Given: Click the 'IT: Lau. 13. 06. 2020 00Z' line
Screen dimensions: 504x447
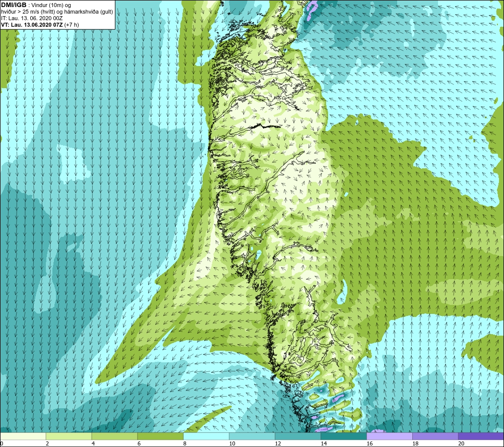Looking at the screenshot, I should click(x=32, y=18).
